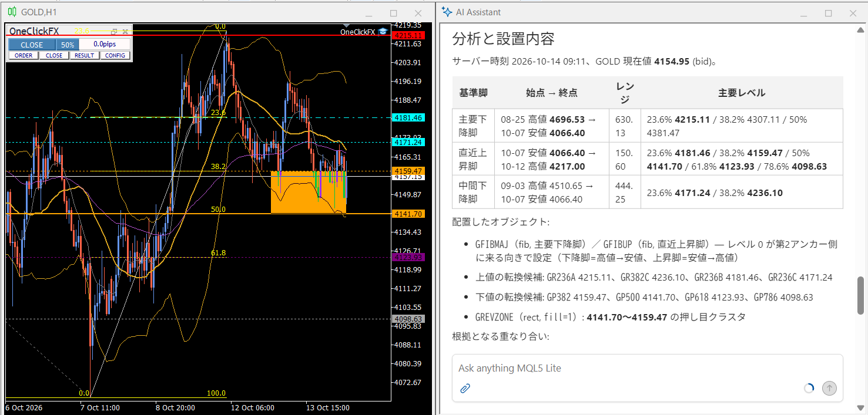Select the cyan 4171.24 price label
This screenshot has width=868, height=415.
click(408, 143)
